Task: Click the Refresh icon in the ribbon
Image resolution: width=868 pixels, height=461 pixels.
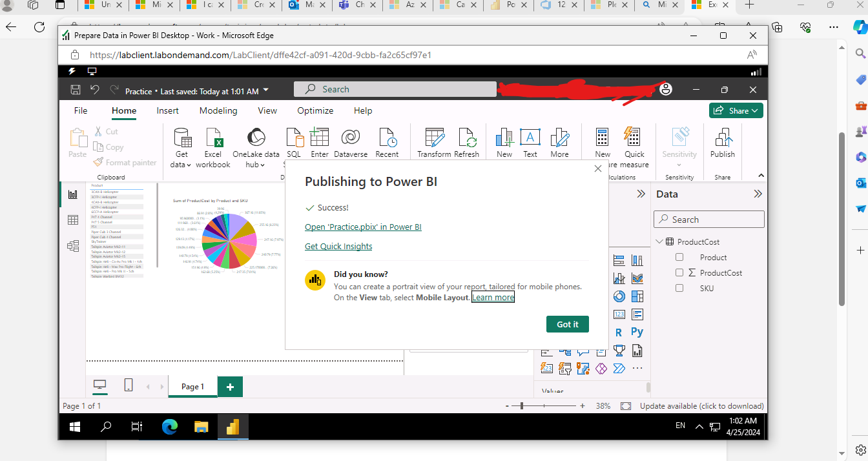Action: pyautogui.click(x=467, y=139)
